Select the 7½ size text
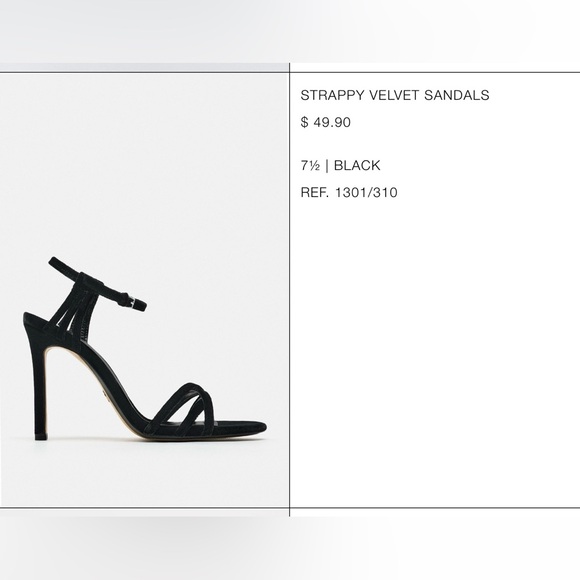 (x=310, y=165)
